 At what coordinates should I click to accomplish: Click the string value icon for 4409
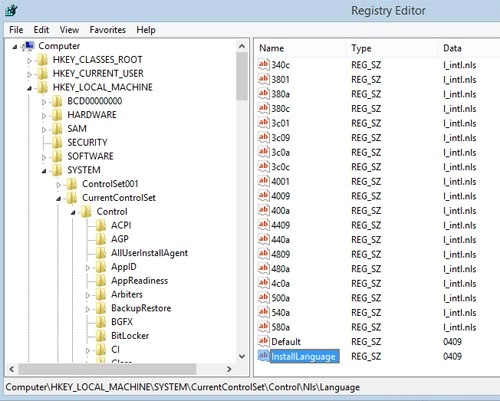coord(263,225)
